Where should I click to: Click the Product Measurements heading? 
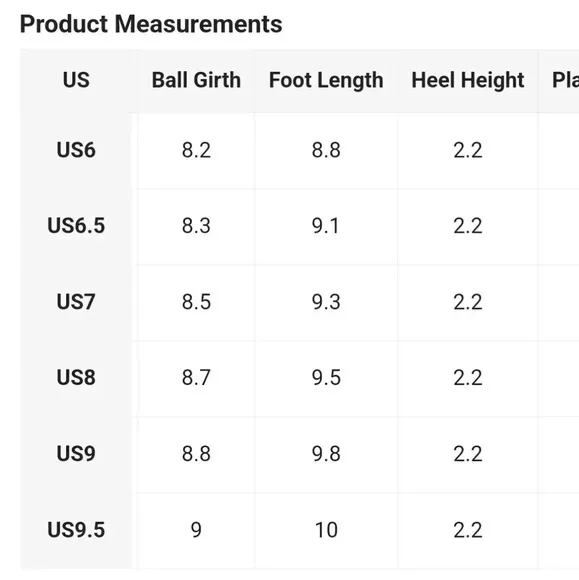point(151,24)
